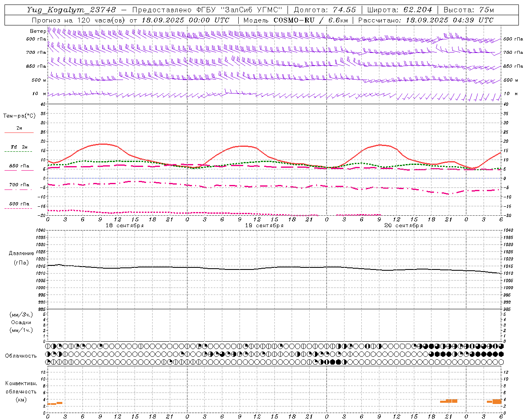Click the (мм/1ч.) precipitation unit label
This screenshot has height=420, width=525.
[21, 330]
